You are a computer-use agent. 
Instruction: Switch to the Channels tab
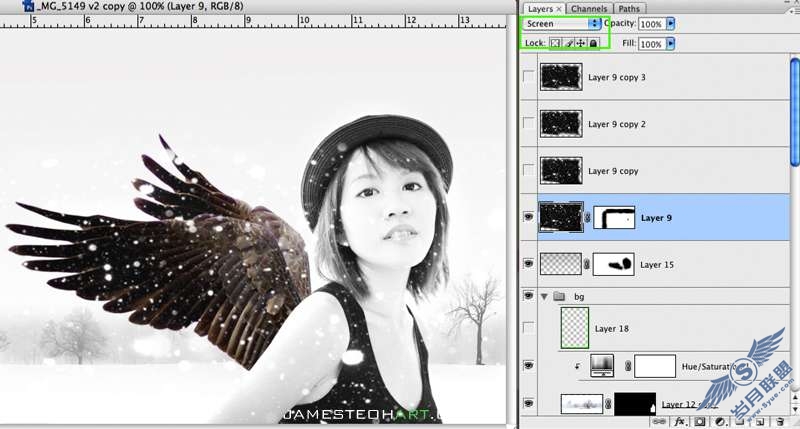[x=589, y=9]
